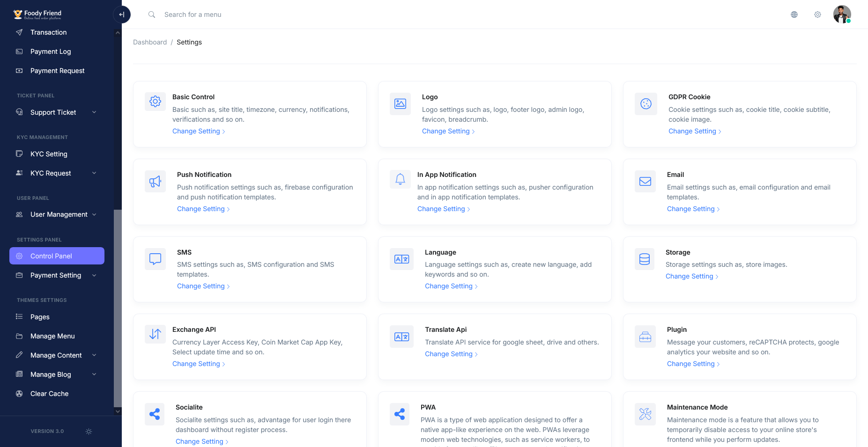Image resolution: width=868 pixels, height=447 pixels.
Task: Click the Basic Control gear icon
Action: 155,101
